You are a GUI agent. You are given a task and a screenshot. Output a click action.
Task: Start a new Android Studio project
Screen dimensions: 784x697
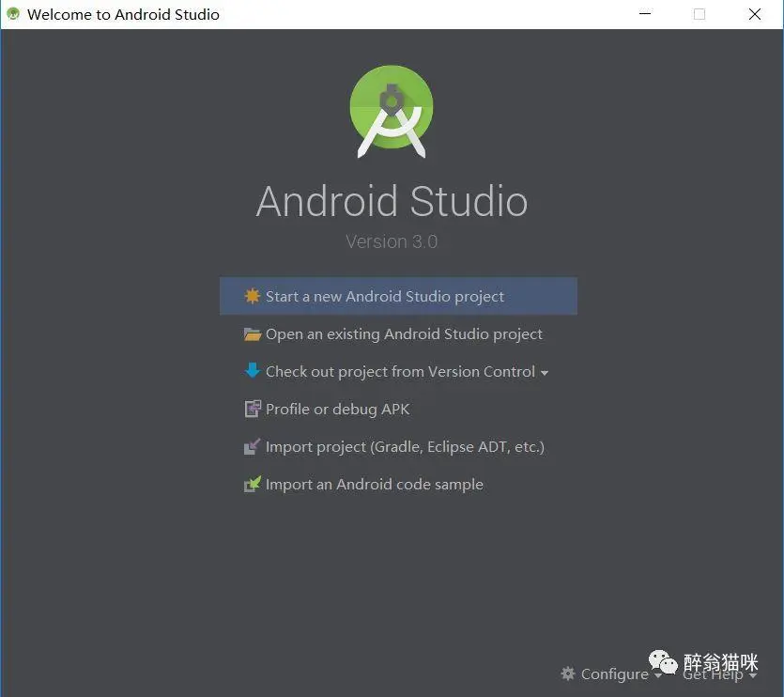pyautogui.click(x=398, y=296)
